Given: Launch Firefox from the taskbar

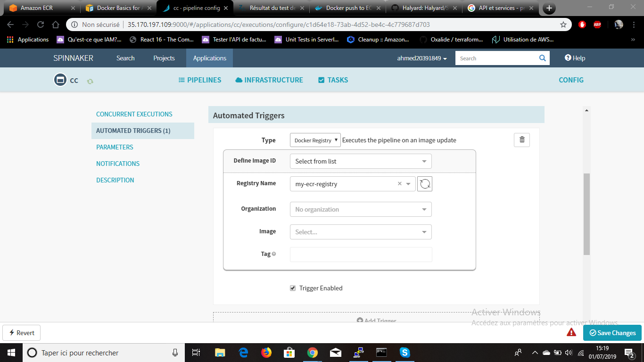Looking at the screenshot, I should tap(266, 352).
